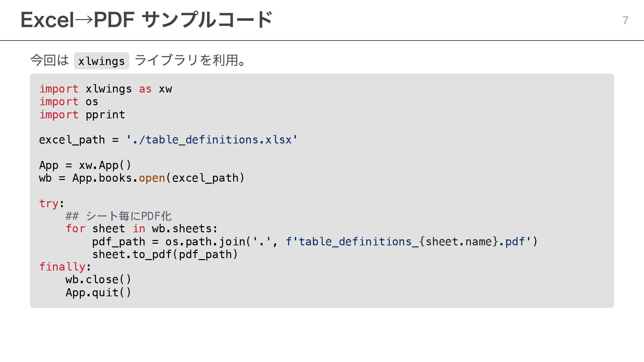Viewport: 644px width, 362px height.
Task: Click the inline "xlwings" code badge
Action: 101,61
